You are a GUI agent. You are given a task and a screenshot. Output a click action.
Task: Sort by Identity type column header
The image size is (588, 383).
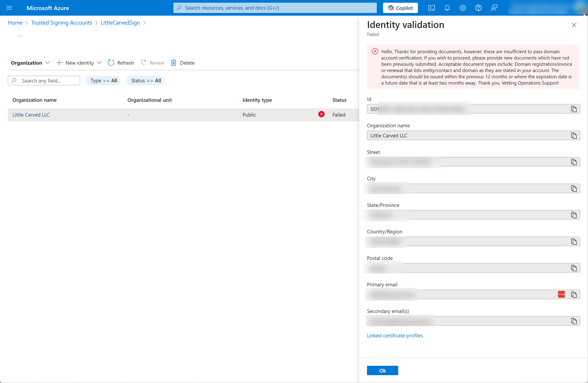point(257,100)
